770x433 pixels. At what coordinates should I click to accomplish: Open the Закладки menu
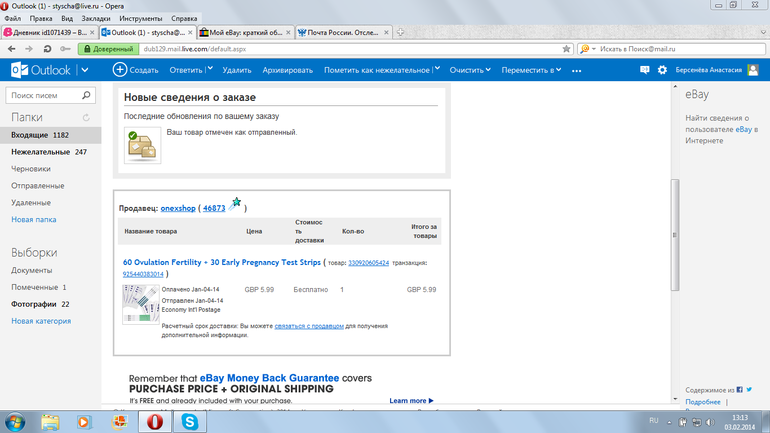click(x=95, y=18)
